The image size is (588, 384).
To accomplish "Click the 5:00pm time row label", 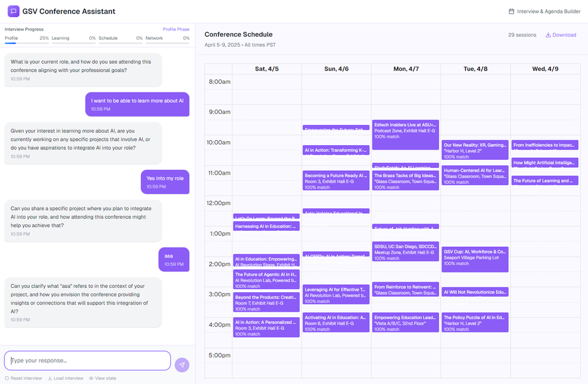I will [220, 355].
